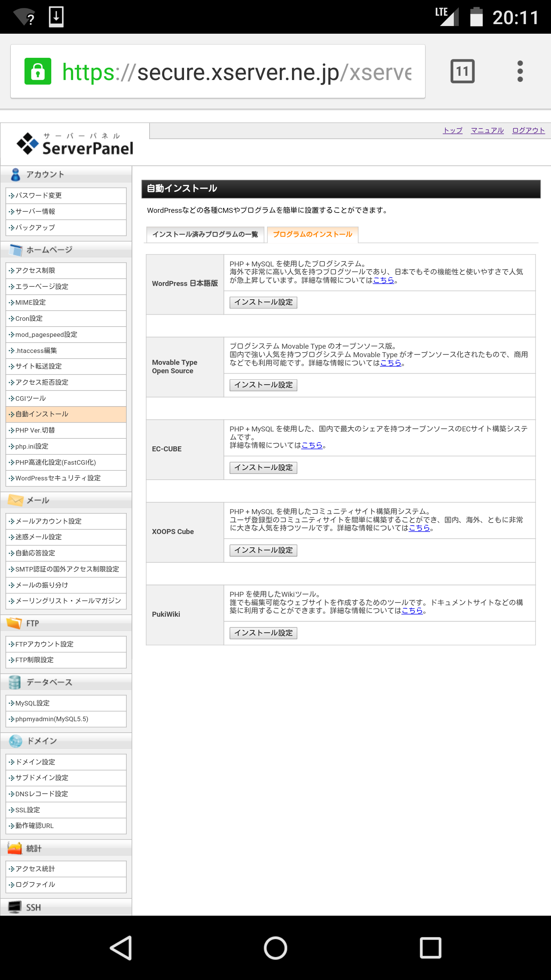Open サーバー情報 in the sidebar
Viewport: 551px width, 980px height.
pos(66,212)
